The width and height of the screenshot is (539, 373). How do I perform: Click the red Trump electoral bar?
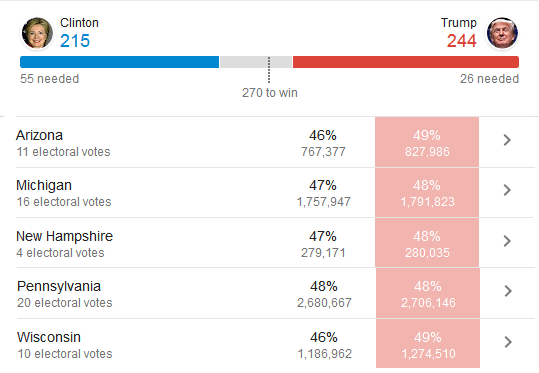406,62
